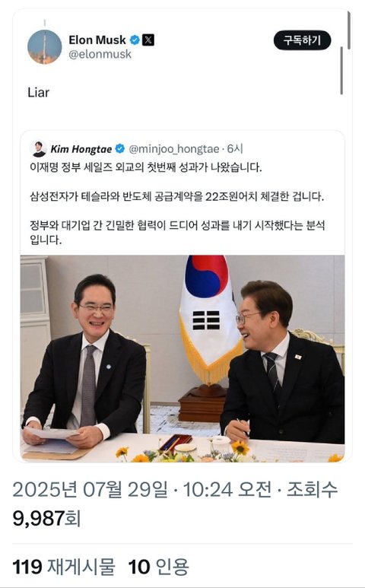Open the Kim Hongtae display name
365x588 pixels.
[x=81, y=149]
